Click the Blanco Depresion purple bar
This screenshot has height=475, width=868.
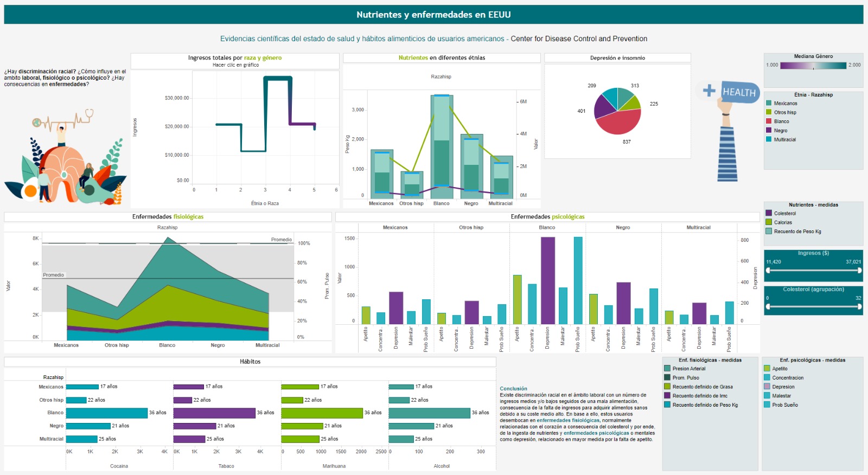tap(548, 280)
